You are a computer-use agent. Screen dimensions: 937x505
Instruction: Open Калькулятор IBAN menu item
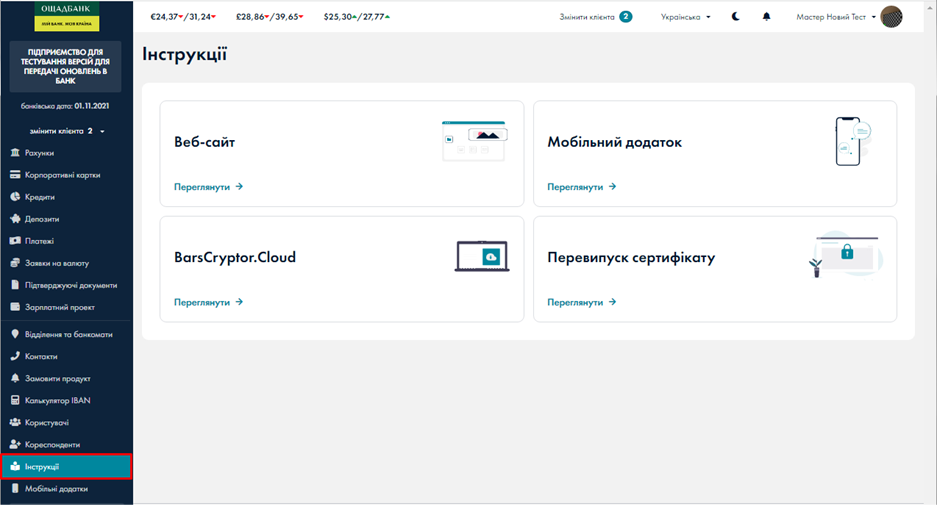pos(58,400)
